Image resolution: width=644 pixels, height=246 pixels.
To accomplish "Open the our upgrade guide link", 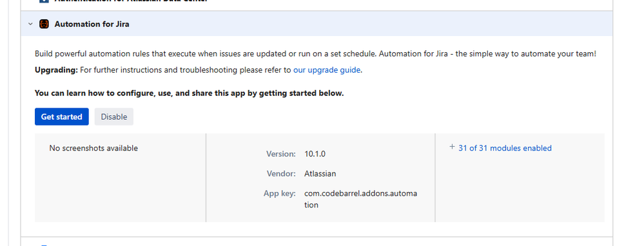I will [327, 70].
